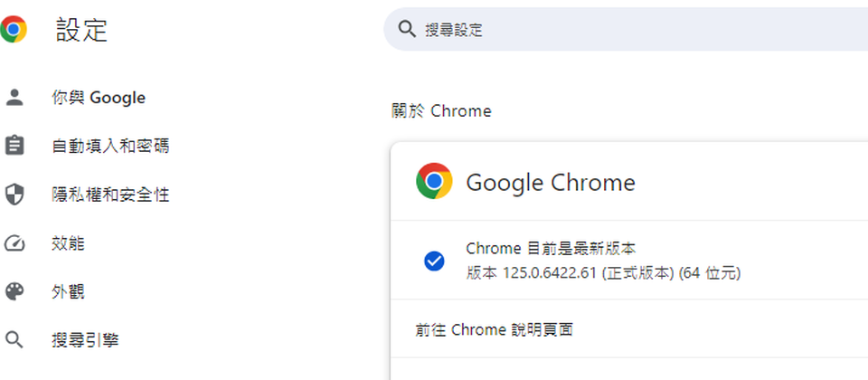Click the Google Chrome logo in the about card
The image size is (868, 380).
pos(434,181)
